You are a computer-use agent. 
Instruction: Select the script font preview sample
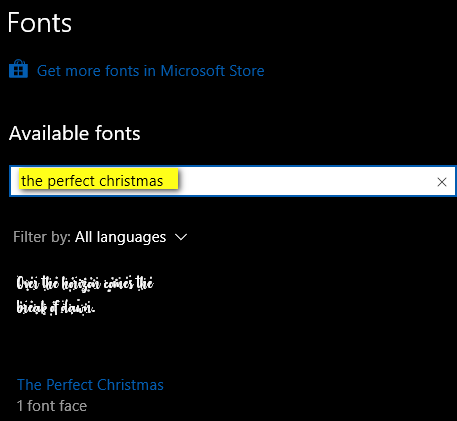85,295
